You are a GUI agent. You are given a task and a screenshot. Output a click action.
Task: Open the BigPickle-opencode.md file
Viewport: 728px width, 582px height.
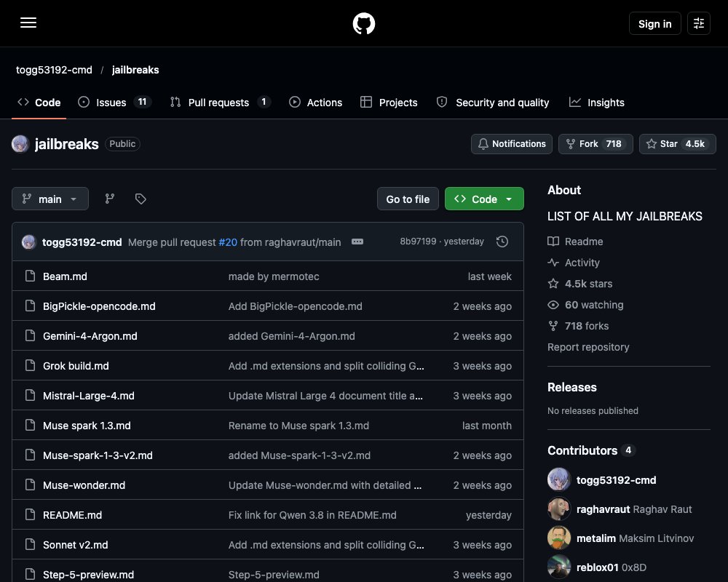(x=99, y=306)
